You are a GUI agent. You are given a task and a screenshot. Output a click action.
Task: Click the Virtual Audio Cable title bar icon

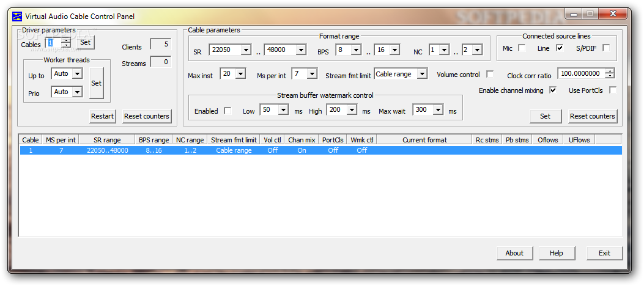click(x=17, y=16)
